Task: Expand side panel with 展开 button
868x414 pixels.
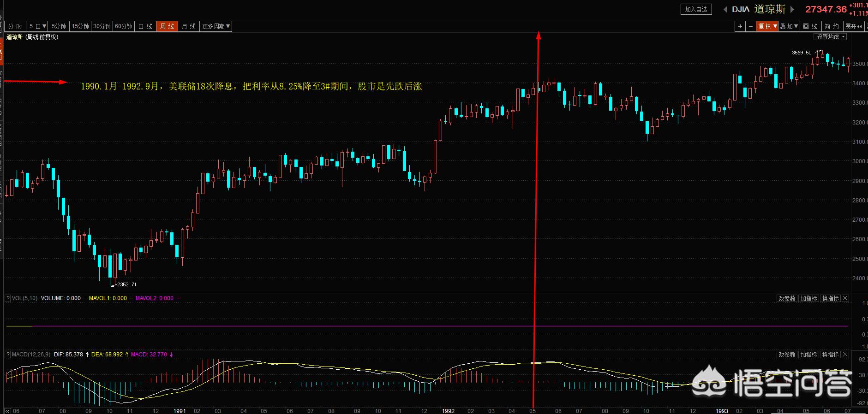Action: 854,27
